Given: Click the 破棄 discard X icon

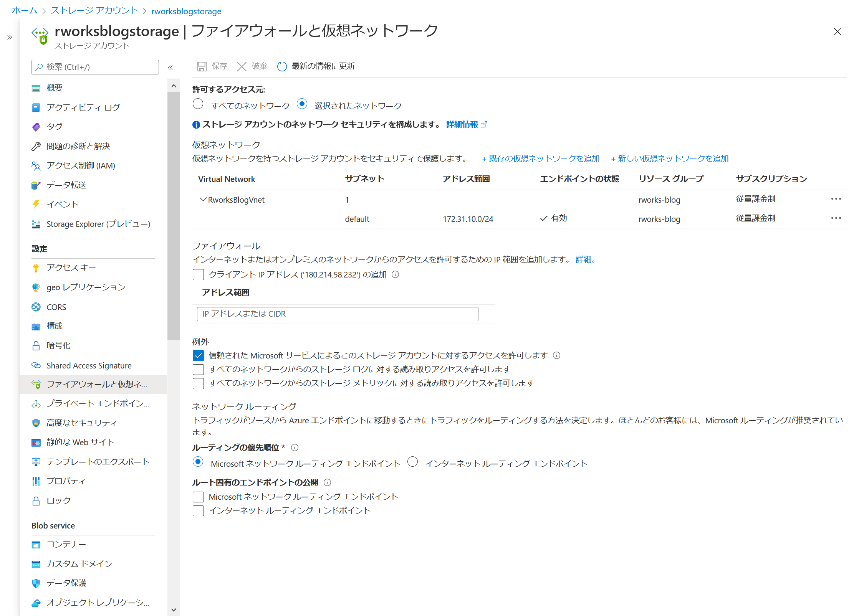Looking at the screenshot, I should tap(242, 66).
